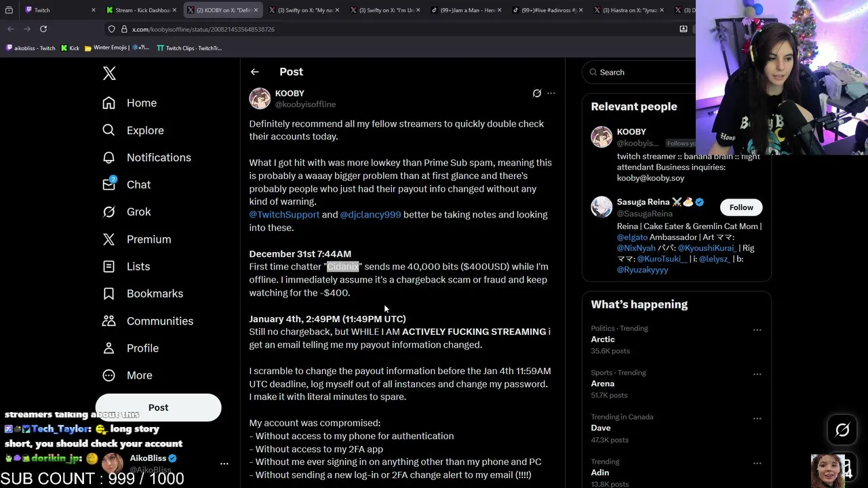Open options for the Adin trend
868x488 pixels.
pos(757,463)
